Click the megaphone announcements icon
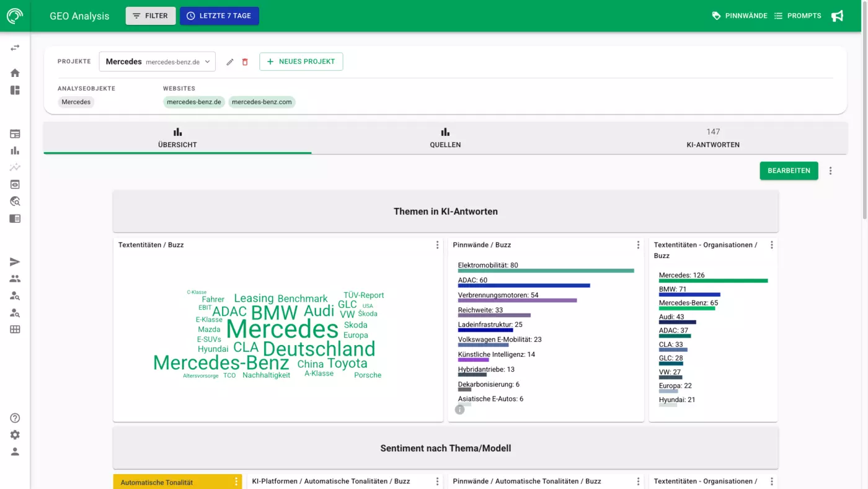 pyautogui.click(x=838, y=16)
